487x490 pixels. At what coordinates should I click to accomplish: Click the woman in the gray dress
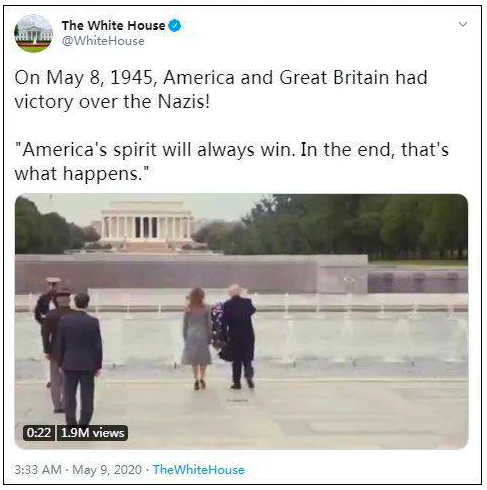[197, 337]
